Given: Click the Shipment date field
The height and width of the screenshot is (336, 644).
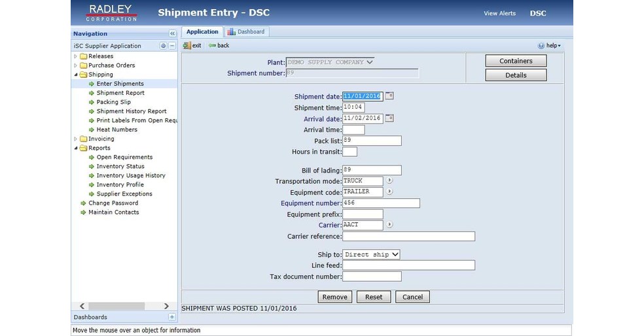Looking at the screenshot, I should (363, 96).
